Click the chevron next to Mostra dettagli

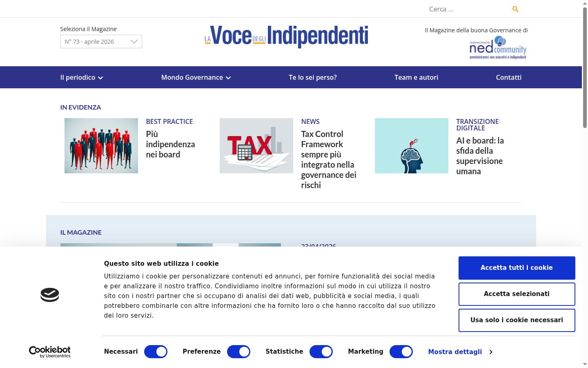(491, 352)
